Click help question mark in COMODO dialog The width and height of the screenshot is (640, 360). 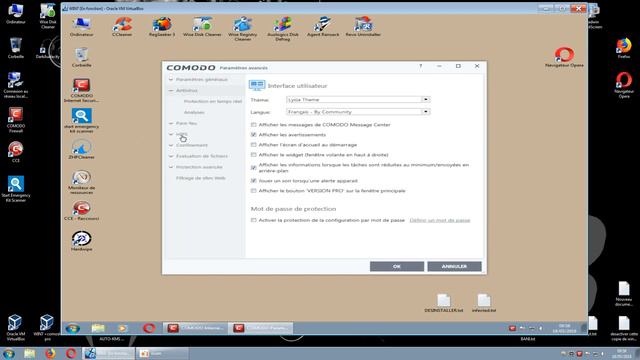point(420,66)
